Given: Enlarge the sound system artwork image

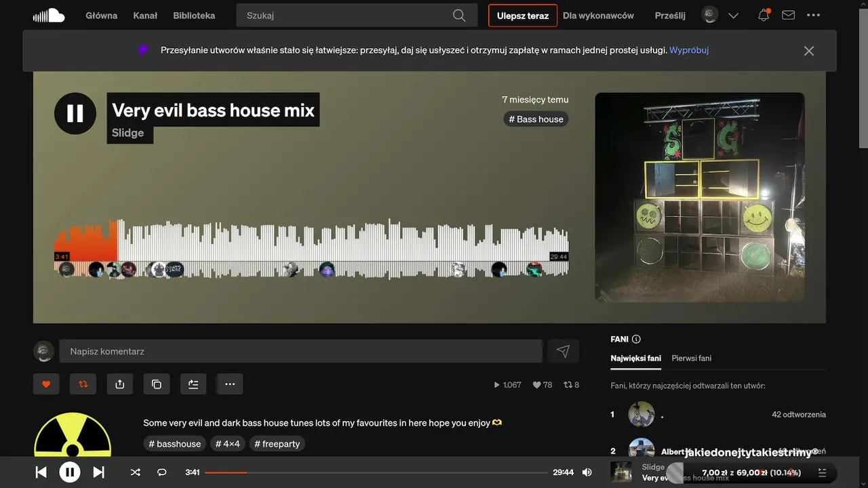Looking at the screenshot, I should 700,197.
